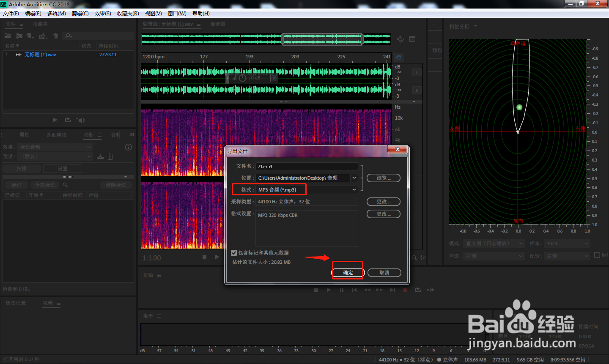Click the info icon in diagnostics panel
609x364 pixels.
point(129,147)
